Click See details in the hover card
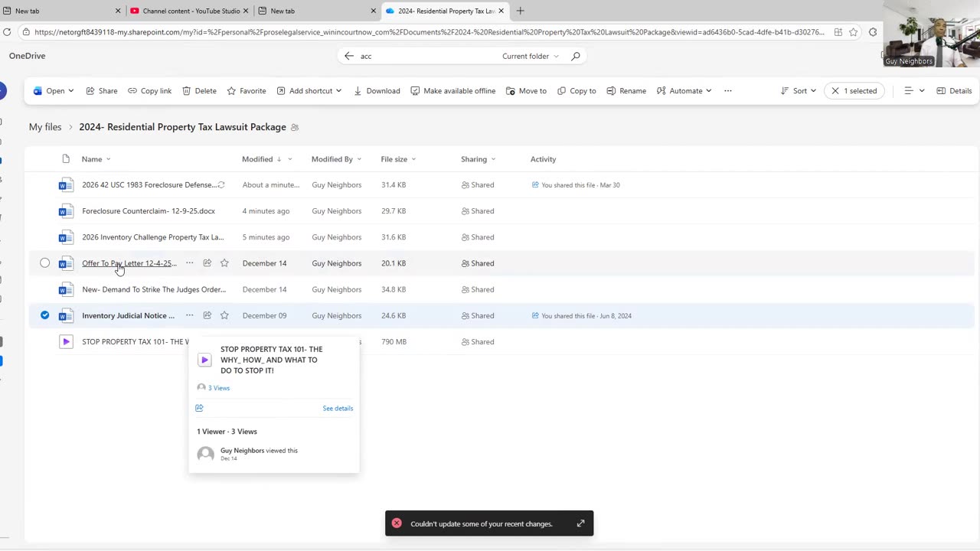Screen dimensions: 980x551 338,408
